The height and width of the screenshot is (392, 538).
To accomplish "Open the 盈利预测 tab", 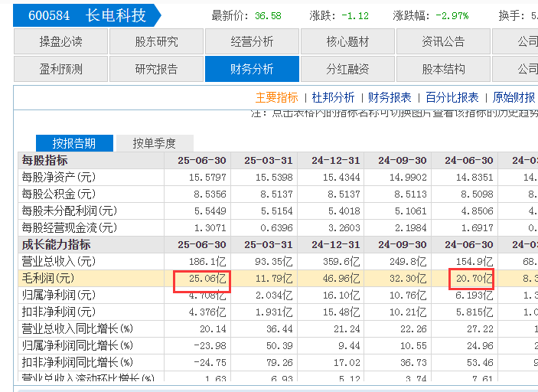I will point(60,69).
